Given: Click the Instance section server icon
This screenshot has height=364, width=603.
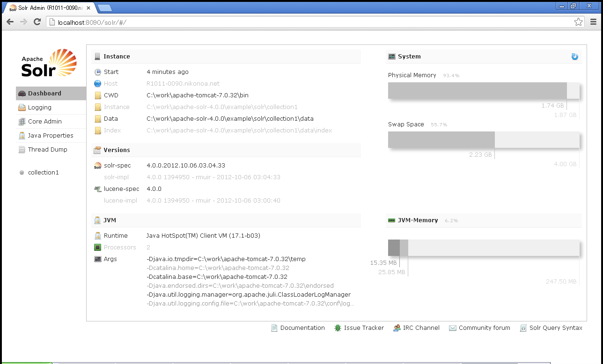Looking at the screenshot, I should point(97,57).
